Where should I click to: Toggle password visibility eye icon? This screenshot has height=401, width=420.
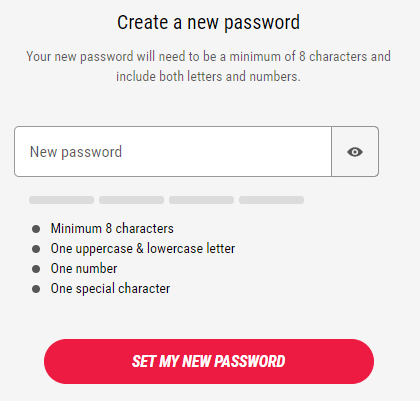[355, 152]
